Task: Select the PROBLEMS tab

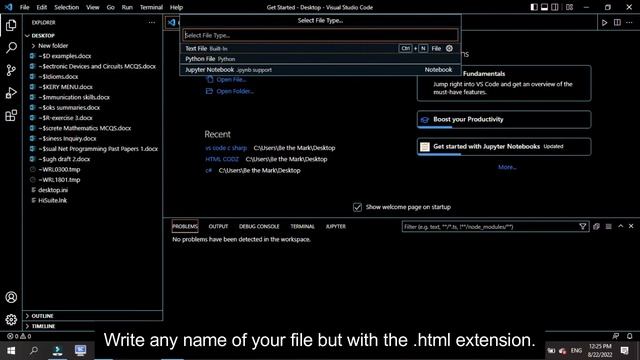Action: pos(185,227)
